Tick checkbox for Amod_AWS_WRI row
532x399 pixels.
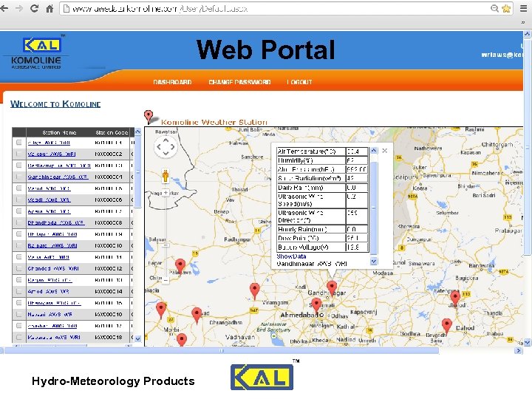(x=19, y=291)
